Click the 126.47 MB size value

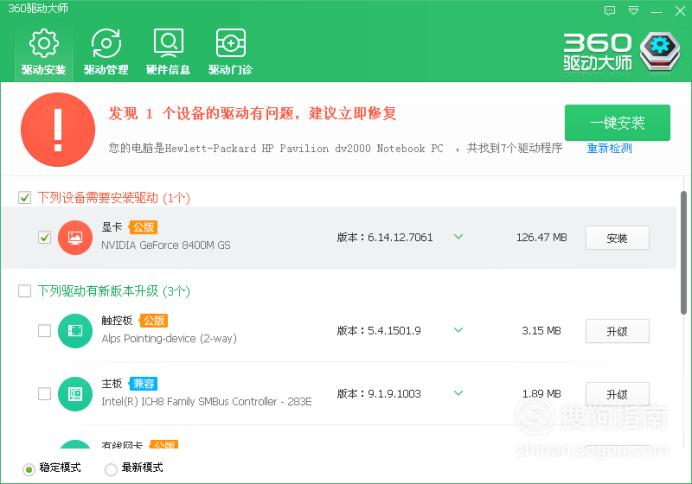542,238
